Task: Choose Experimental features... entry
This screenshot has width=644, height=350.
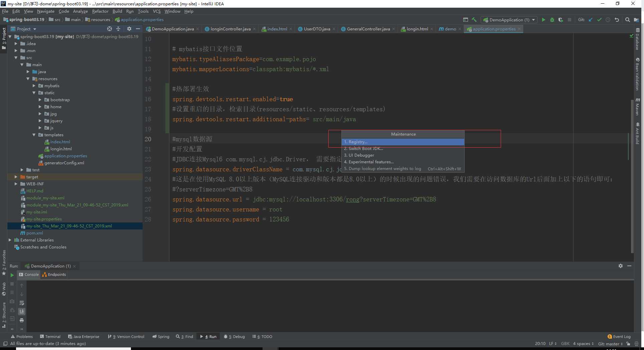Action: click(x=403, y=162)
